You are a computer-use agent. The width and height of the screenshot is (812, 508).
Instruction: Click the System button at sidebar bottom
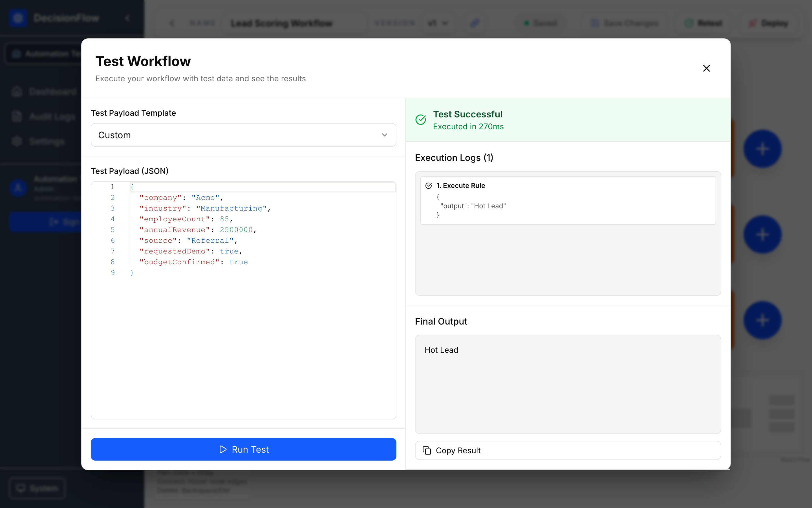[37, 488]
